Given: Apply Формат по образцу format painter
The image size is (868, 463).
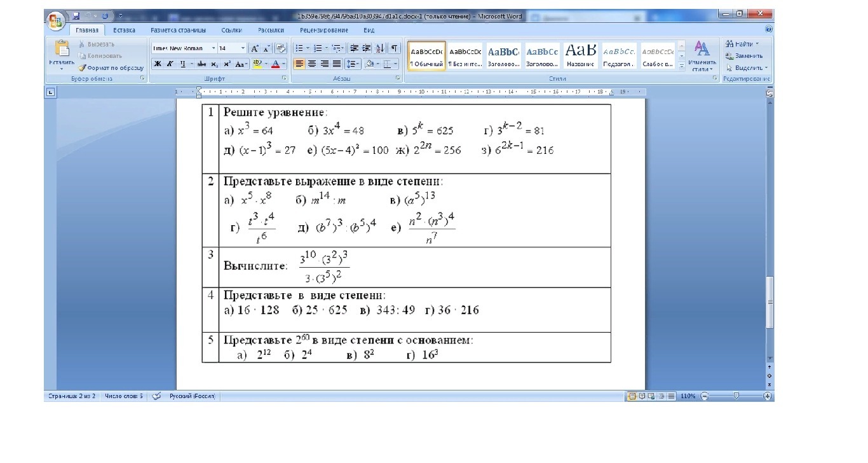Looking at the screenshot, I should [x=111, y=67].
